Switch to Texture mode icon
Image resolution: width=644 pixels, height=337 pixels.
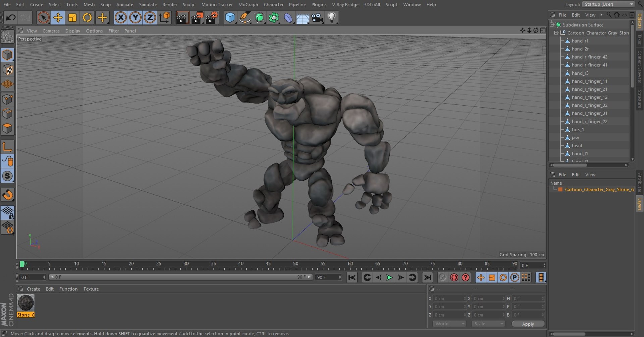7,70
